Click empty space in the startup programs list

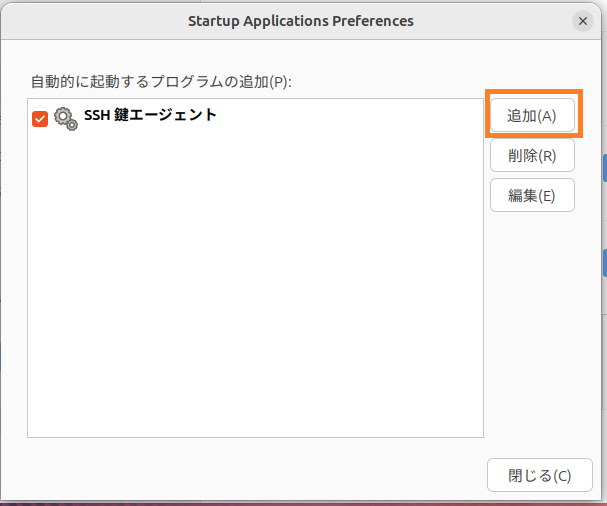(x=255, y=300)
